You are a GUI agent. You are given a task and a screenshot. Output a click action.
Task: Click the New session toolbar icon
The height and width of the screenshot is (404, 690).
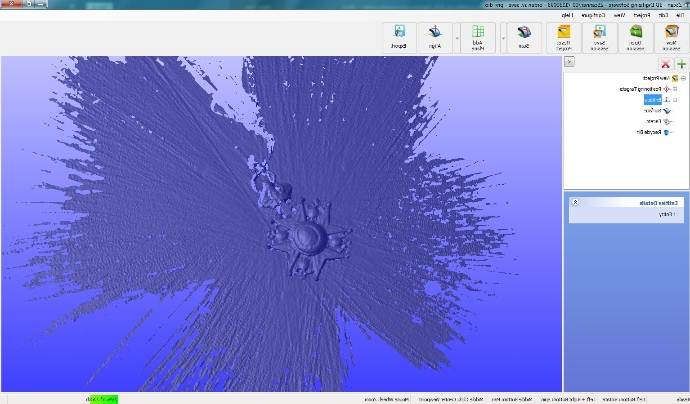pyautogui.click(x=671, y=32)
